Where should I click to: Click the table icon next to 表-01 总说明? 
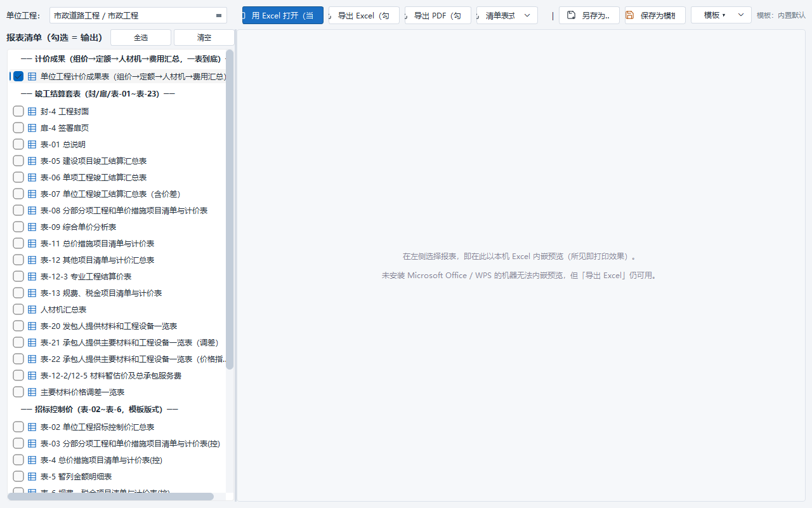[x=32, y=144]
